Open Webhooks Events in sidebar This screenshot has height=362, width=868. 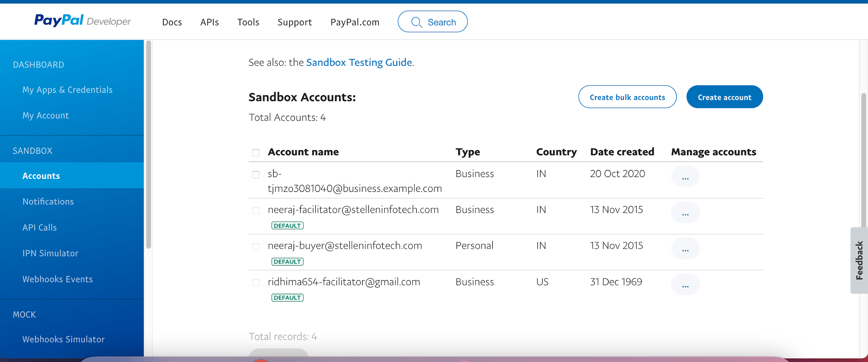point(57,279)
